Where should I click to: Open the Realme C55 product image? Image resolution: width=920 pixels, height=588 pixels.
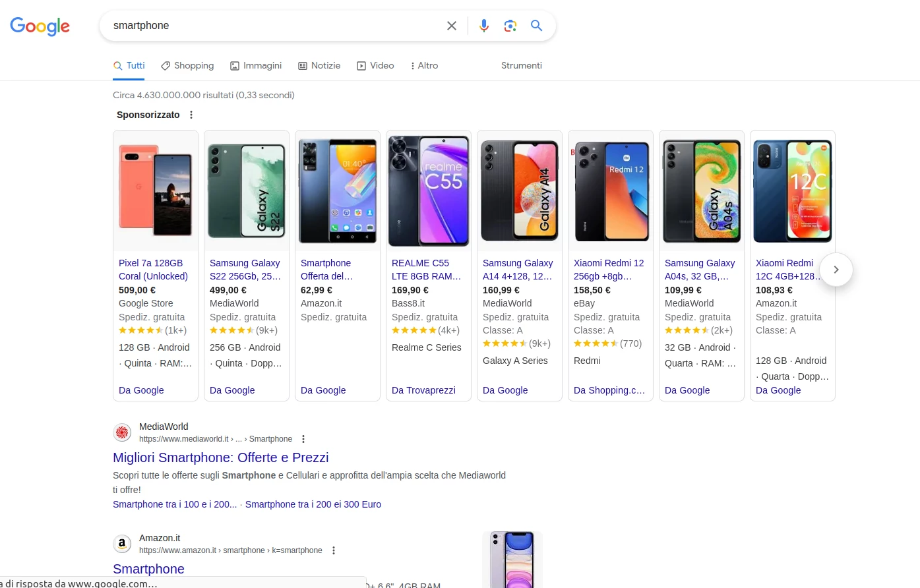[x=429, y=191]
